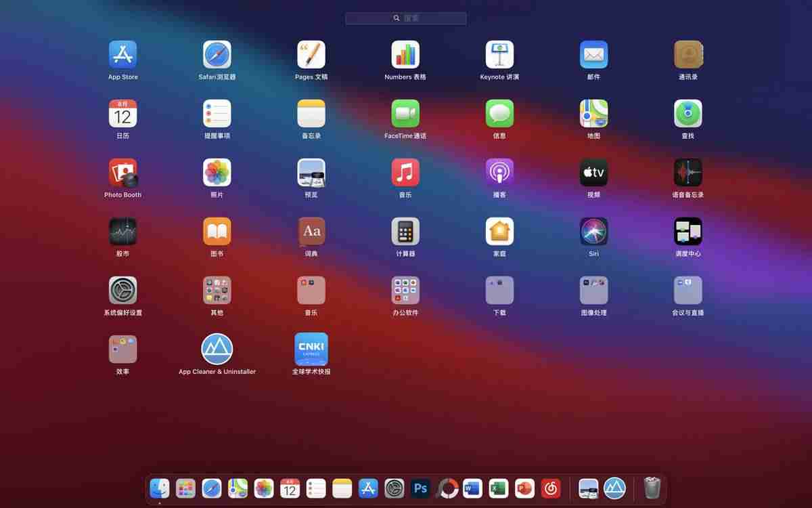Open 股市 stocks app
Image resolution: width=812 pixels, height=508 pixels.
pyautogui.click(x=122, y=232)
